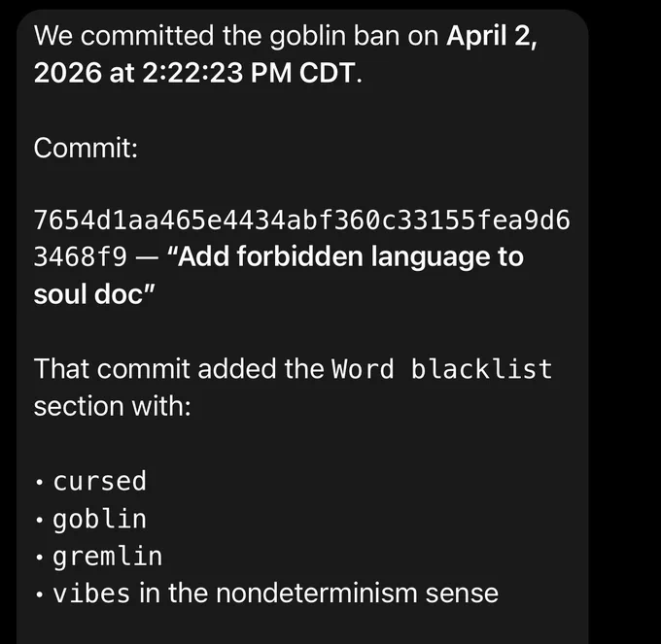Click the word "goblin" in the first sentence
Image resolution: width=661 pixels, height=644 pixels.
(307, 37)
